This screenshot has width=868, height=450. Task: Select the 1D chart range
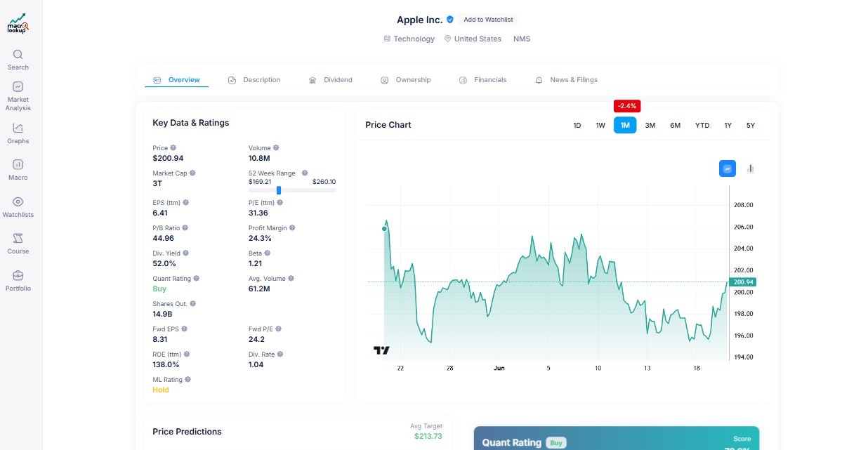coord(577,126)
